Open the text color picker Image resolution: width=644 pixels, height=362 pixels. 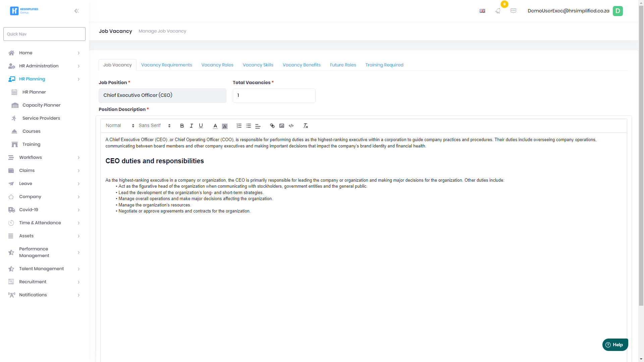[215, 126]
